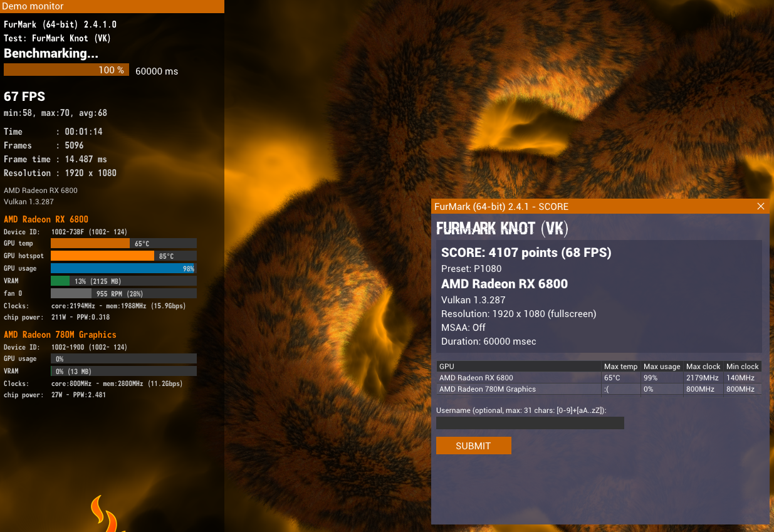
Task: Click the RX 6800 GPU usage 98% bar
Action: click(123, 268)
